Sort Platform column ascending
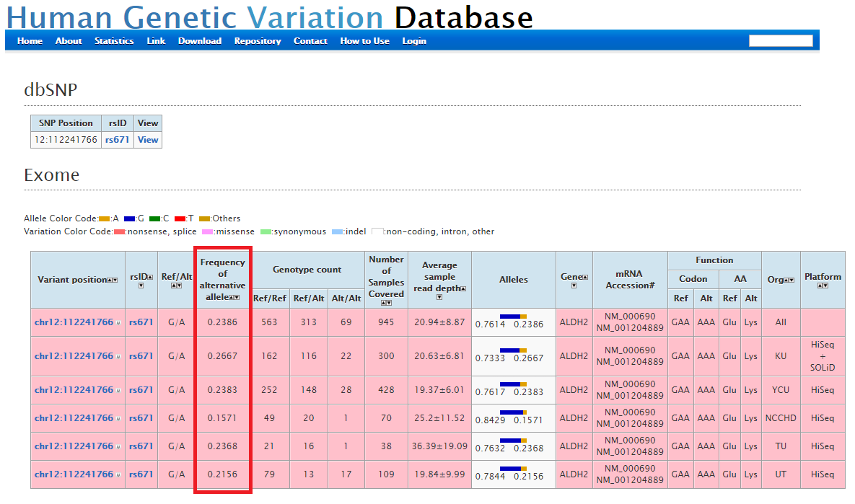The width and height of the screenshot is (855, 504). pyautogui.click(x=820, y=286)
